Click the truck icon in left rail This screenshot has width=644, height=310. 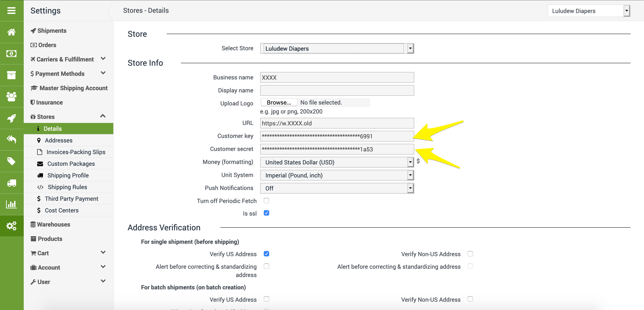click(x=11, y=183)
